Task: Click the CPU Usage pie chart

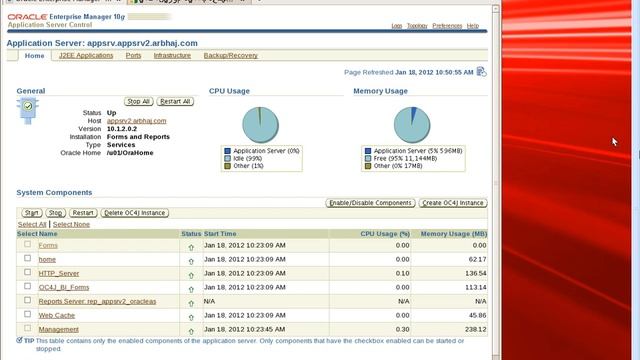Action: (260, 125)
